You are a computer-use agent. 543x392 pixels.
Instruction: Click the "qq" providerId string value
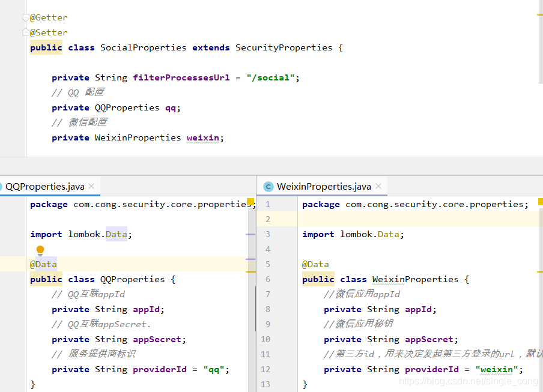click(x=214, y=370)
